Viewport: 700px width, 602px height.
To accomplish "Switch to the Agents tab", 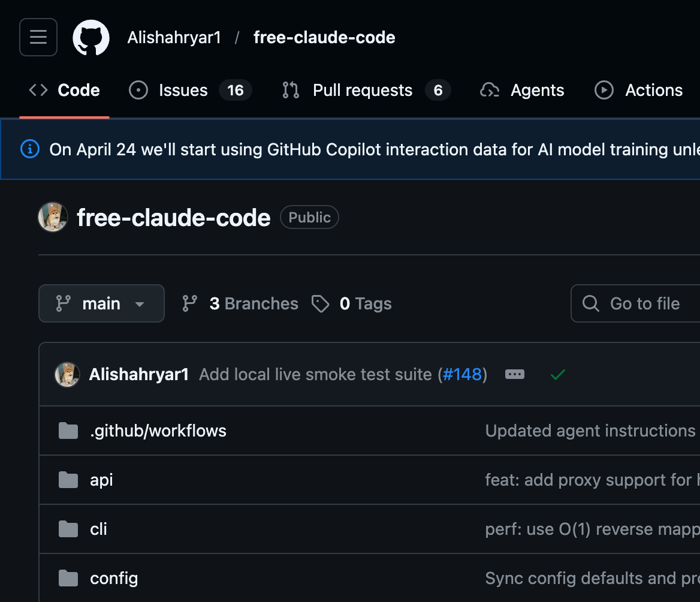I will point(522,90).
